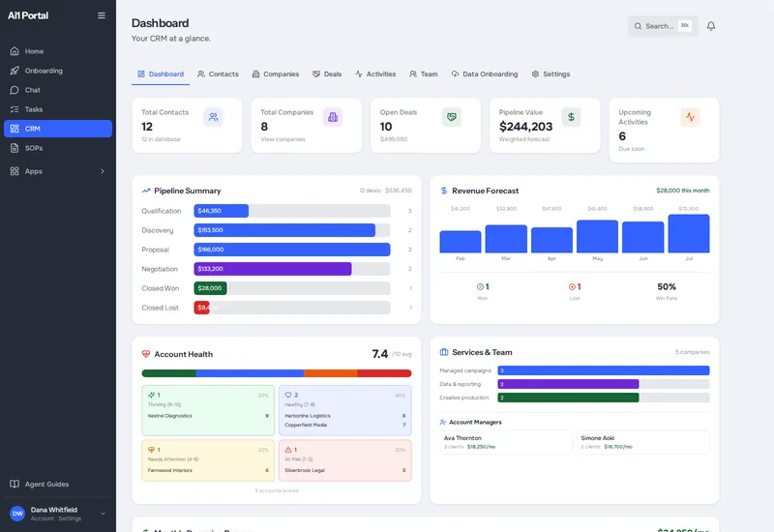Click the Search input field
Viewport: 774px width, 532px height.
click(x=663, y=26)
